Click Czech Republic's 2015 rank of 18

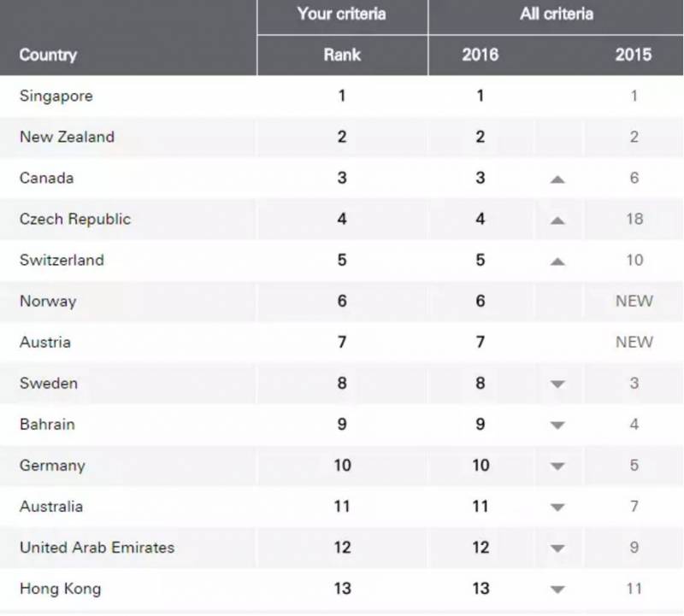pos(634,219)
